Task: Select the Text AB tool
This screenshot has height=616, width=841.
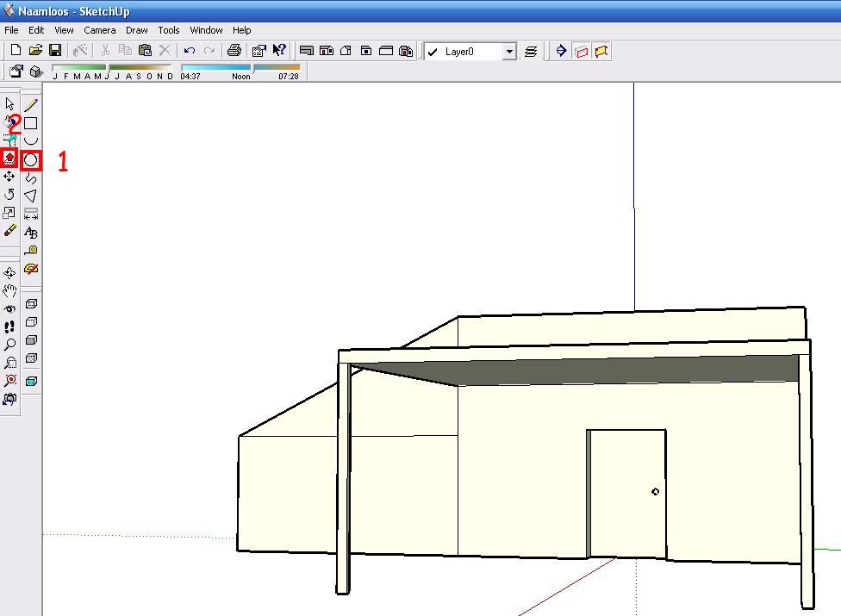Action: coord(30,233)
